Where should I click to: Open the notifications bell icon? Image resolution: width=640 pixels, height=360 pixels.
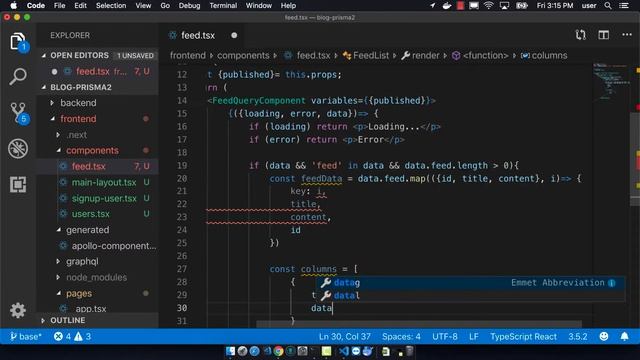pos(624,337)
